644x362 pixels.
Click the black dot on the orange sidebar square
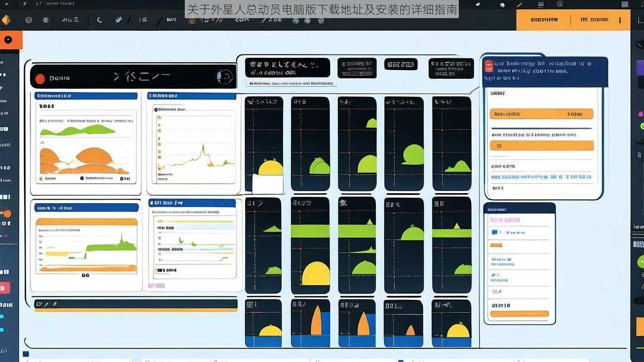[x=8, y=40]
